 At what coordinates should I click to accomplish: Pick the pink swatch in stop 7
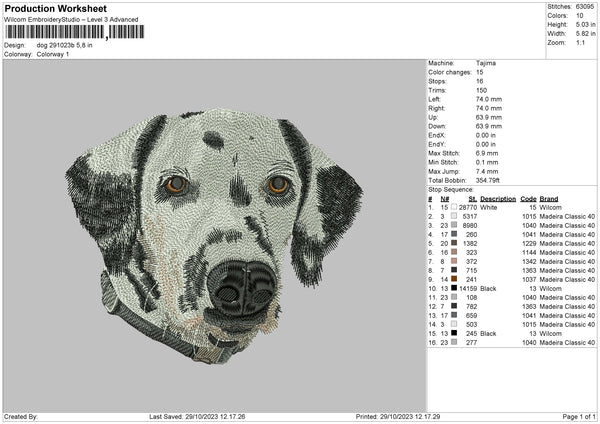[x=453, y=261]
